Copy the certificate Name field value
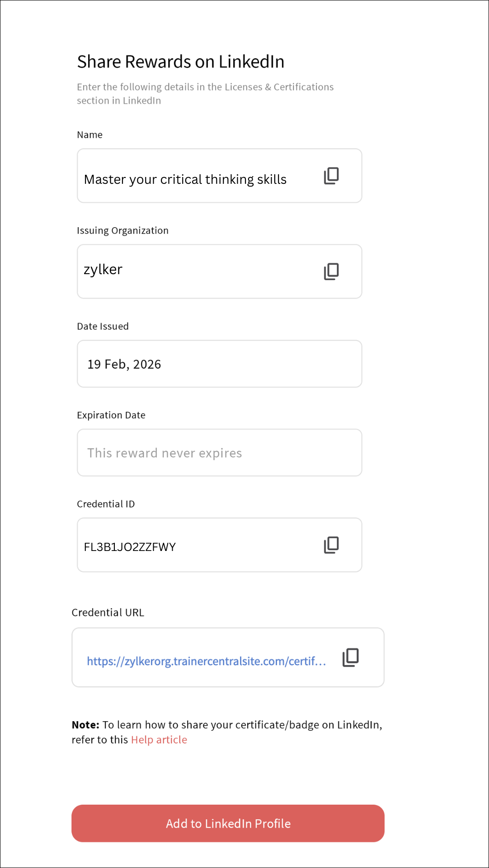Screen dimensions: 489x868 pyautogui.click(x=331, y=176)
